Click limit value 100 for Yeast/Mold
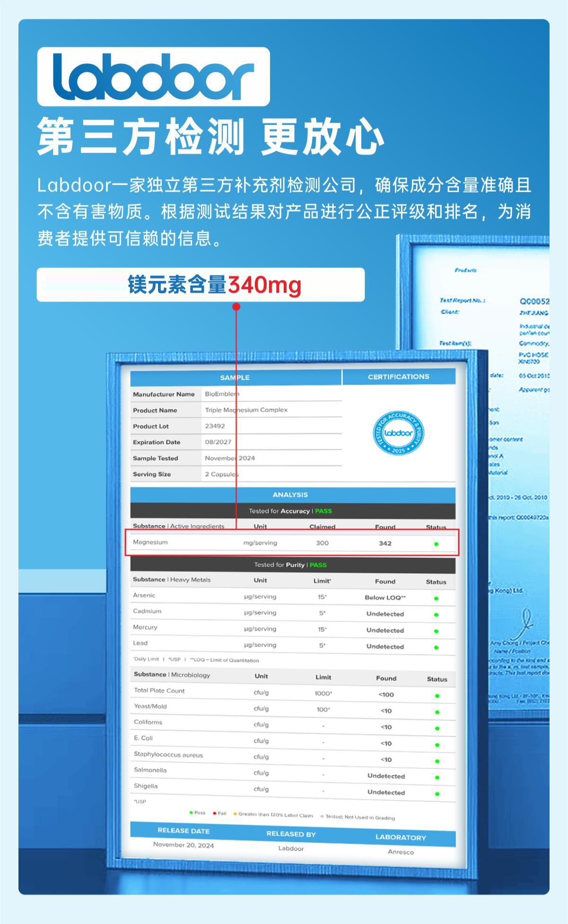Screen dimensions: 568x924 coord(323,710)
